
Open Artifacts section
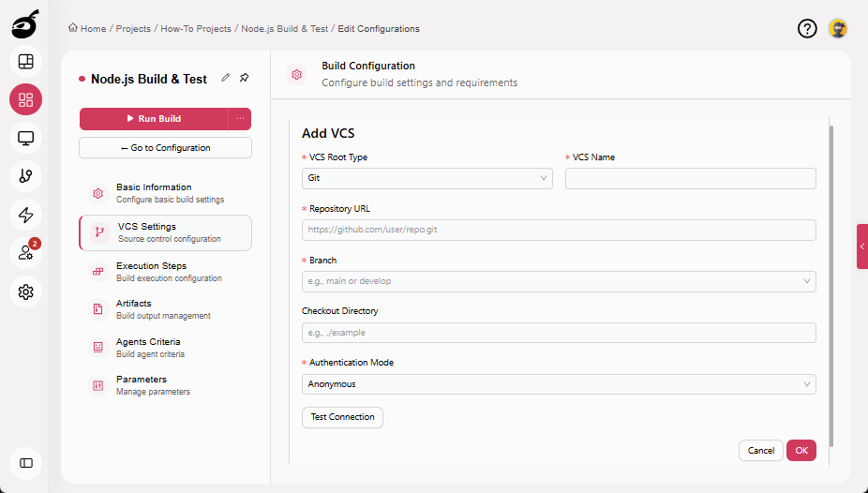pos(166,309)
